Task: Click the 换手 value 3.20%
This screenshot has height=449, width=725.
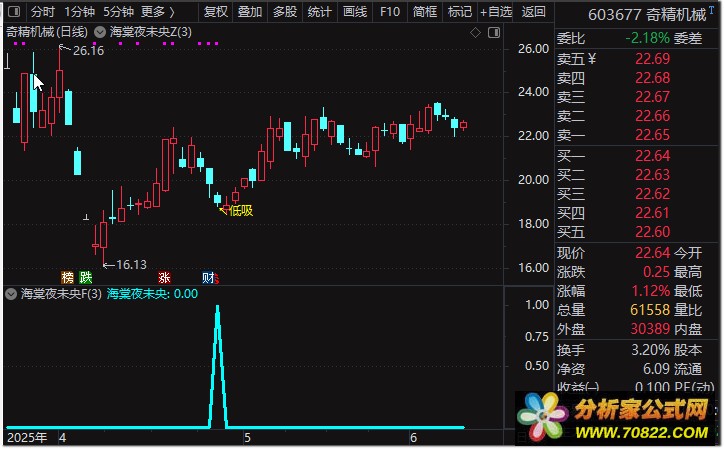Action: tap(651, 350)
